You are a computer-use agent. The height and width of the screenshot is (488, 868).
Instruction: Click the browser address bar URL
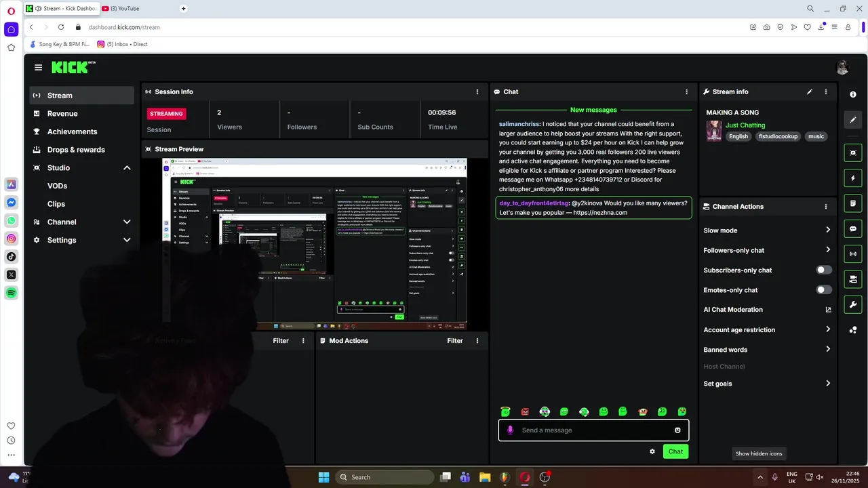coord(124,27)
